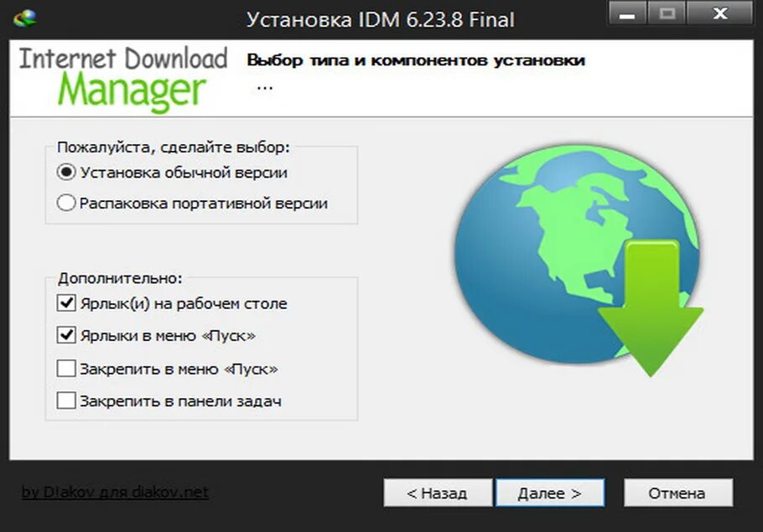Open the "by D!akov для diakov.net" link
Screen dimensions: 763x532
click(x=116, y=492)
